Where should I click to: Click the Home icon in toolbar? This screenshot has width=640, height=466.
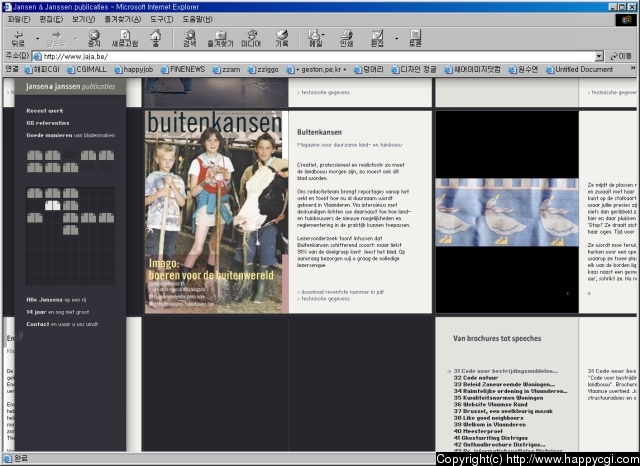pos(156,38)
